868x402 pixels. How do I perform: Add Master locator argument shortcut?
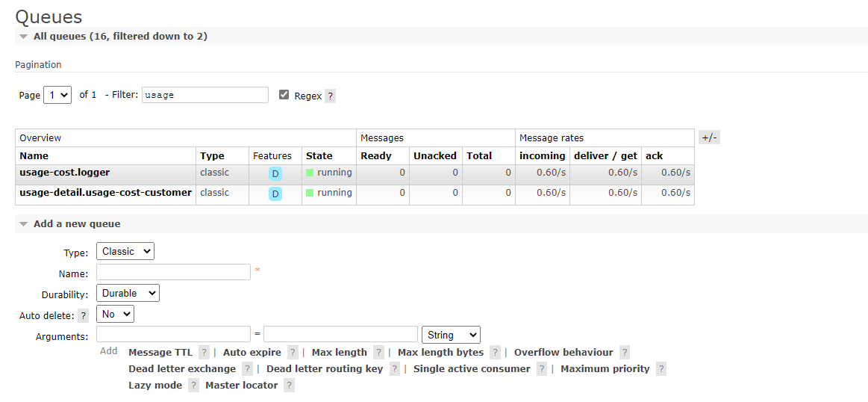tap(241, 385)
